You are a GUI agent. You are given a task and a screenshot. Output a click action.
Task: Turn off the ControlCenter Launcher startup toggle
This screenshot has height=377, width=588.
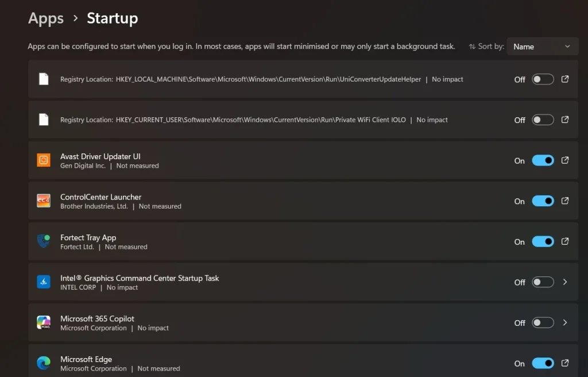tap(543, 201)
